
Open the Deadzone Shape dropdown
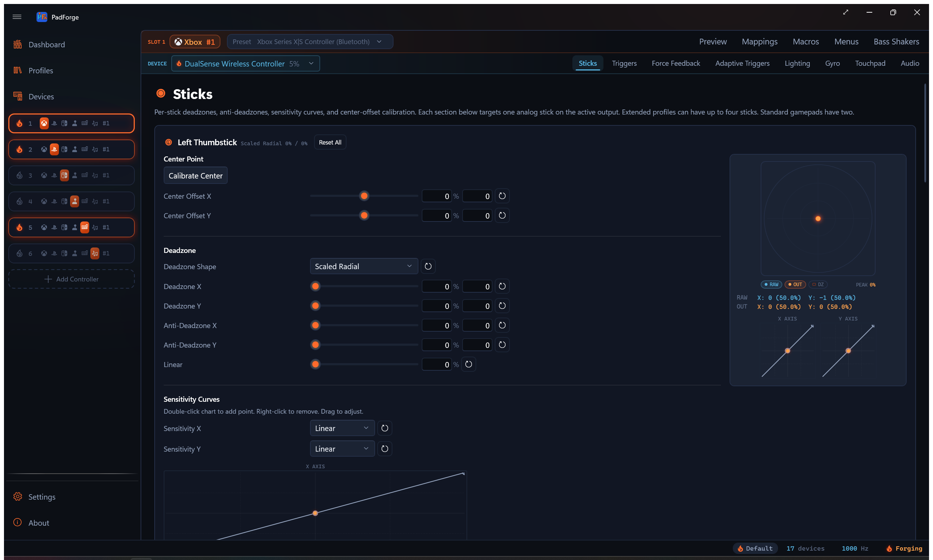364,266
